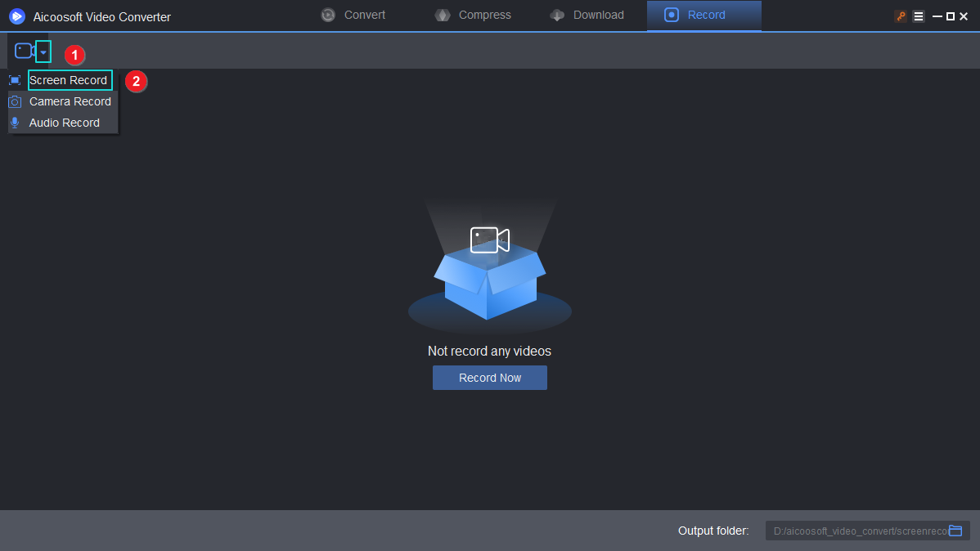This screenshot has width=980, height=551.
Task: Click the output folder path field
Action: click(867, 531)
